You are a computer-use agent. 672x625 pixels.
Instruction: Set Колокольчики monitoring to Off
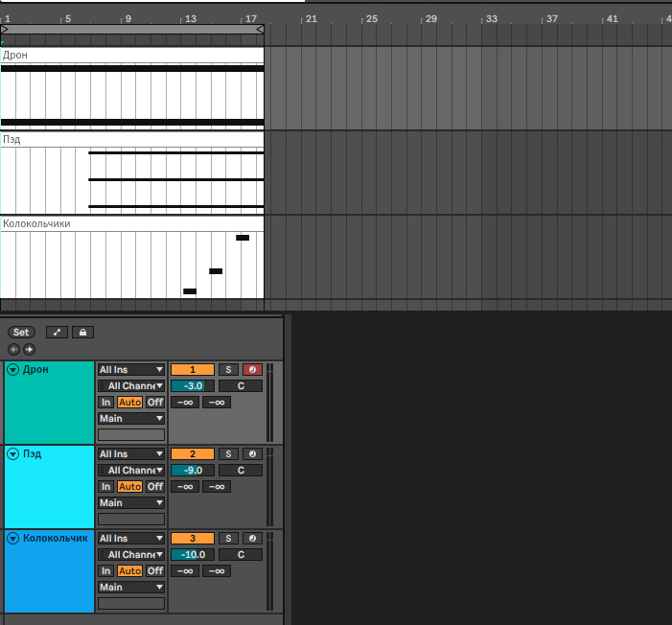coord(155,571)
